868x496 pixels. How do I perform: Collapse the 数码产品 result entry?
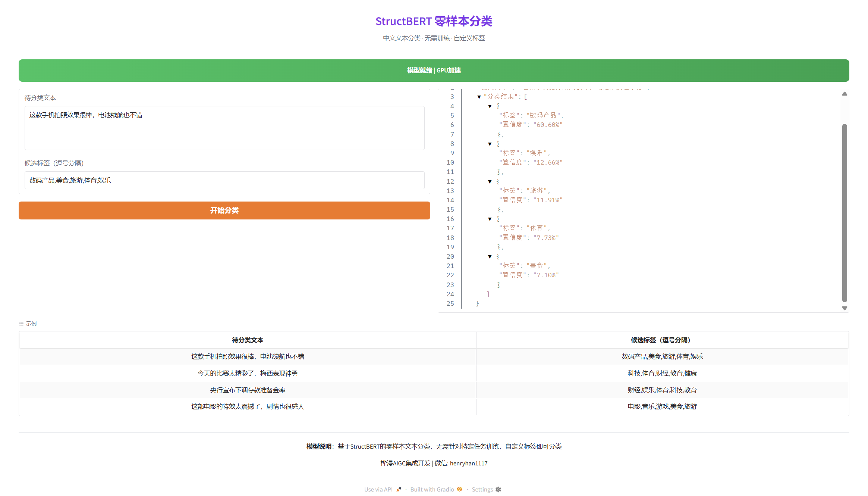click(489, 106)
